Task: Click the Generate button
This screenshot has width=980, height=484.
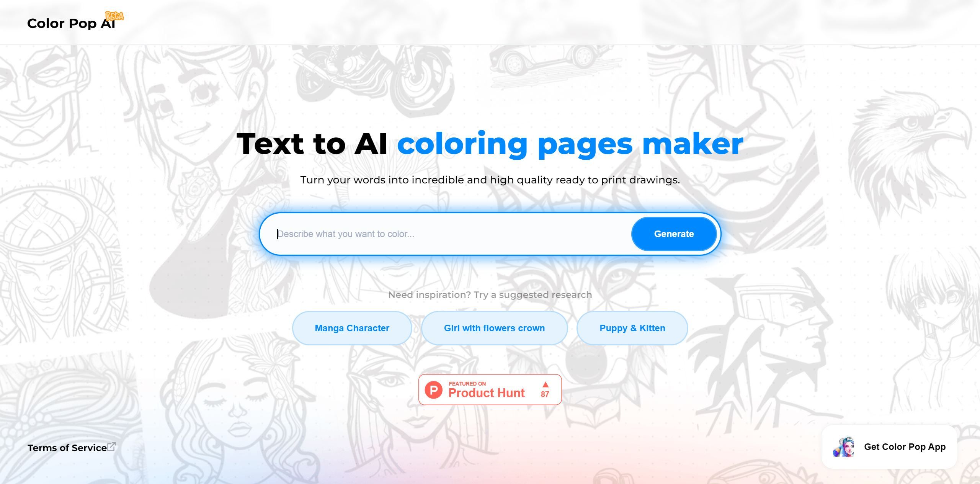Action: pos(674,233)
